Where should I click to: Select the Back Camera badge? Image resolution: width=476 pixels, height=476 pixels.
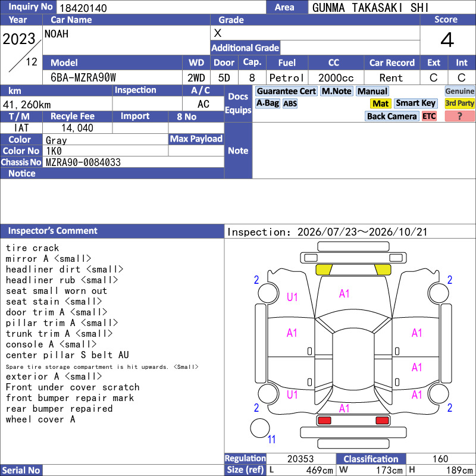(x=392, y=116)
